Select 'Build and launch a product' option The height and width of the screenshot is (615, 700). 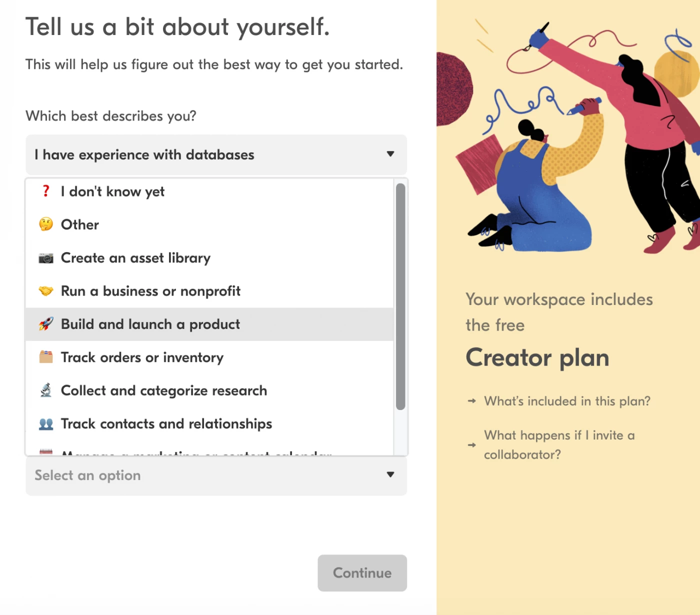150,324
